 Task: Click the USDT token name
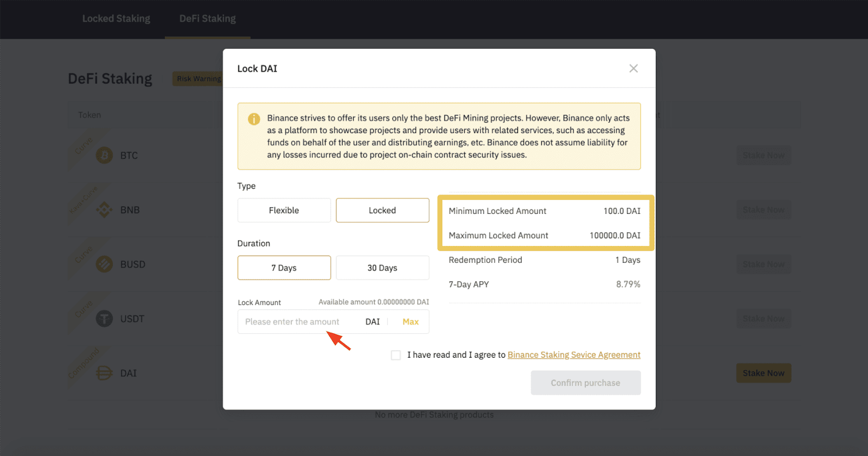(132, 319)
